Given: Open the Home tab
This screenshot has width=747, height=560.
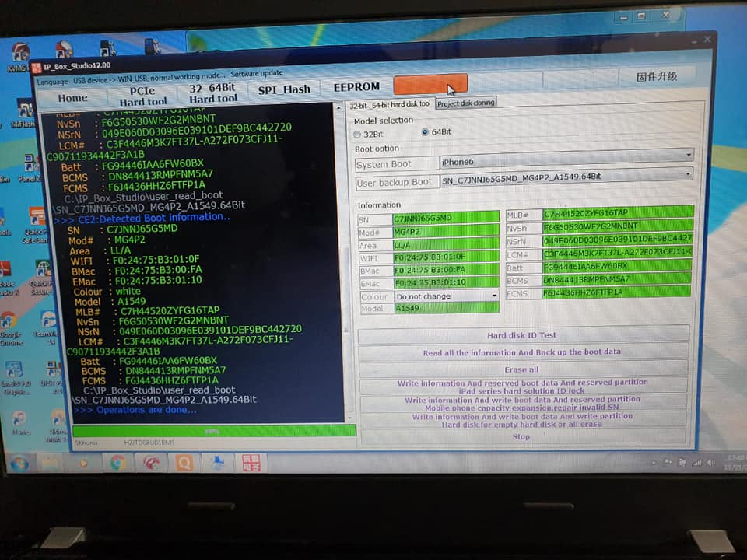Looking at the screenshot, I should tap(72, 98).
